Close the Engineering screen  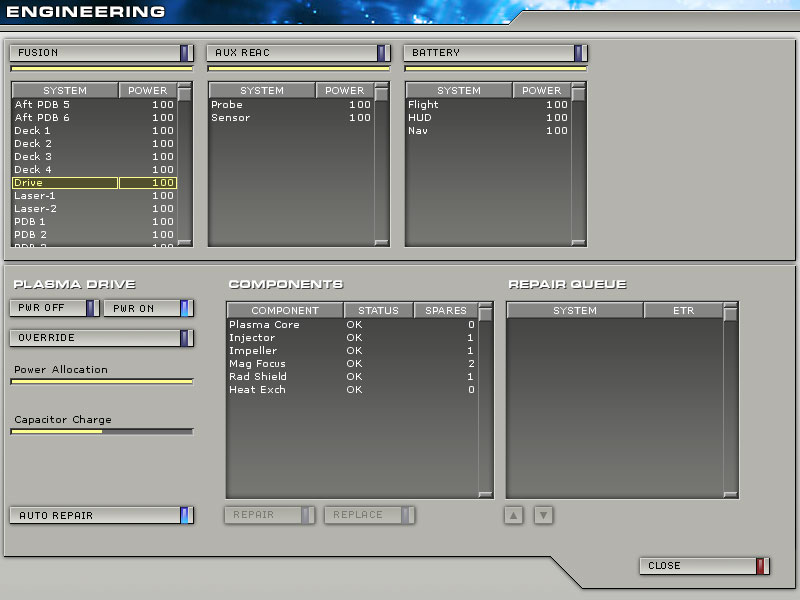[x=705, y=566]
